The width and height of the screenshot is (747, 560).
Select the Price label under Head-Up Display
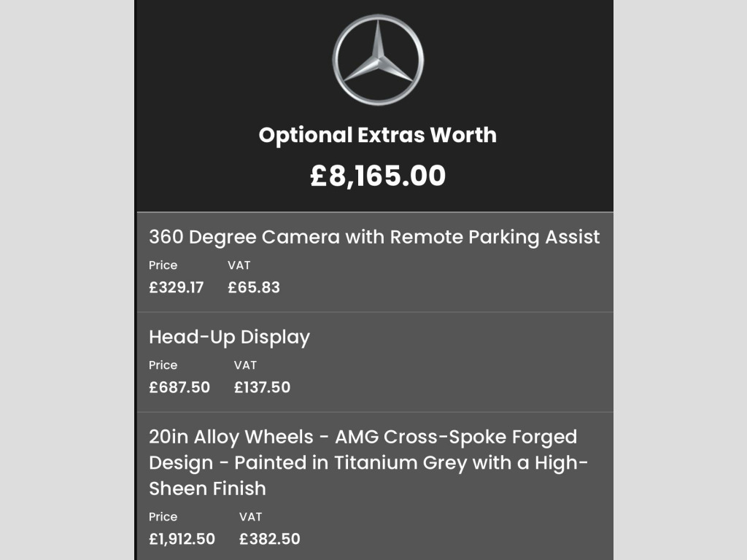click(x=163, y=365)
